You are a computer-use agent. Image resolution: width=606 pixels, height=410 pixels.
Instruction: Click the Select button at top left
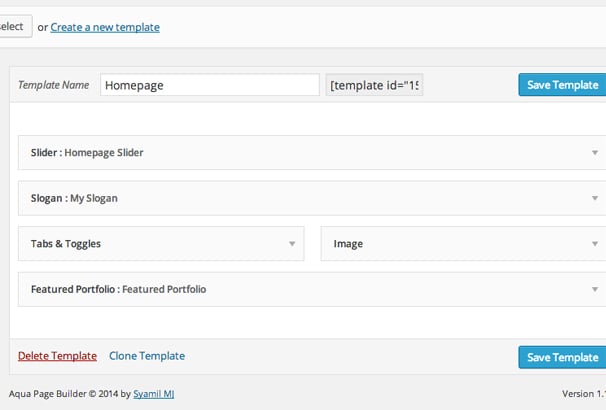click(x=14, y=26)
